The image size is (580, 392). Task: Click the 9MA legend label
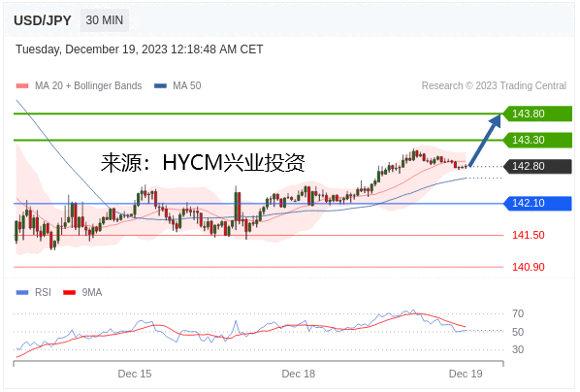[92, 292]
